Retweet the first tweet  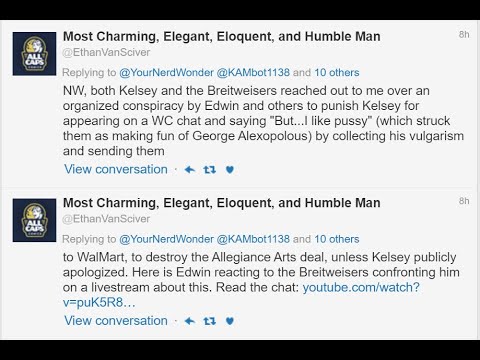[210, 170]
